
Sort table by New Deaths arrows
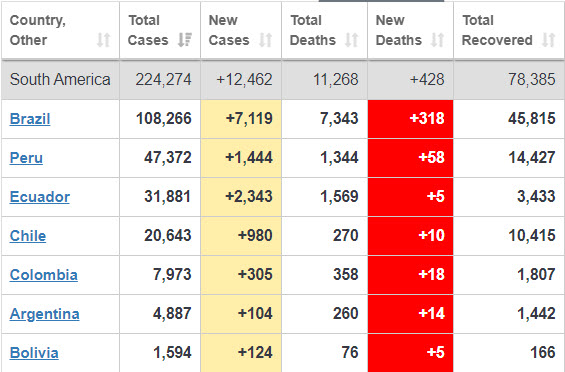(437, 40)
